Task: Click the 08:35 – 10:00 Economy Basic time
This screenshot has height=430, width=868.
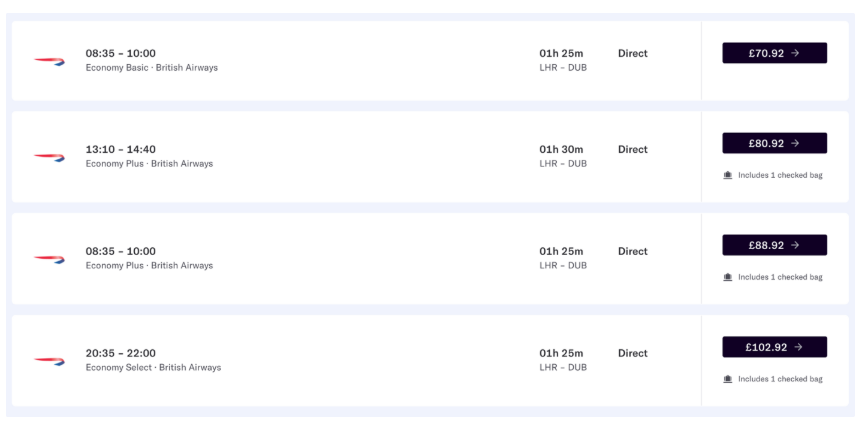Action: tap(120, 53)
